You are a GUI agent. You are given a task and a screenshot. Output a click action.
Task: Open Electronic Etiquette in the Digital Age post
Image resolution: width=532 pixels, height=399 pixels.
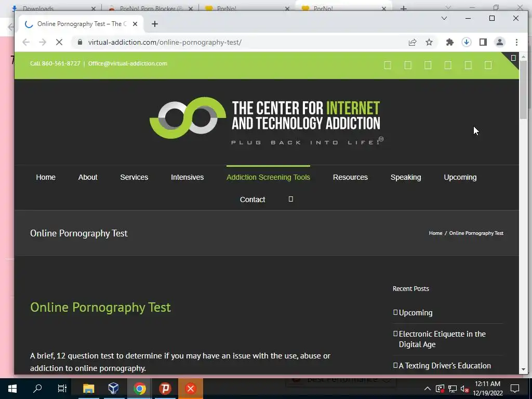(442, 339)
